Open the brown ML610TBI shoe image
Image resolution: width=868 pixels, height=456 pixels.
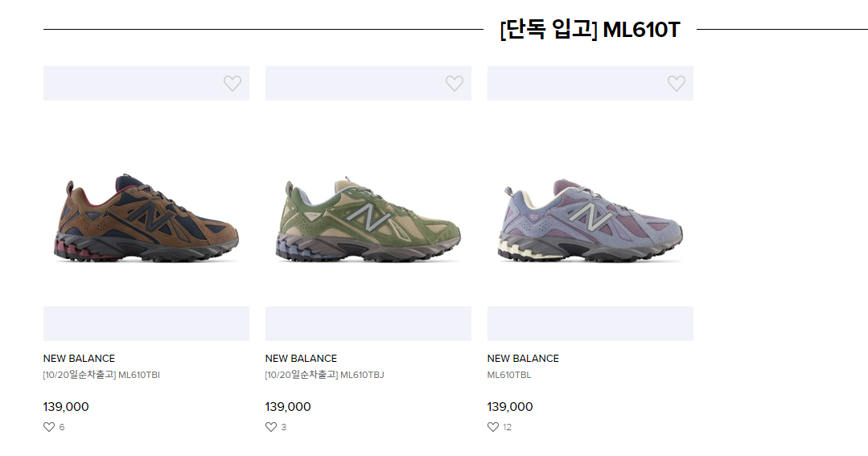pyautogui.click(x=146, y=217)
